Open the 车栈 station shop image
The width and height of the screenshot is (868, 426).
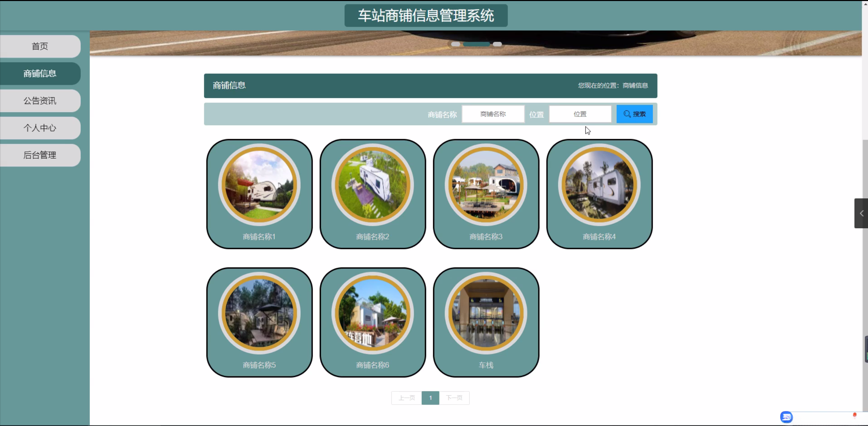click(x=486, y=313)
